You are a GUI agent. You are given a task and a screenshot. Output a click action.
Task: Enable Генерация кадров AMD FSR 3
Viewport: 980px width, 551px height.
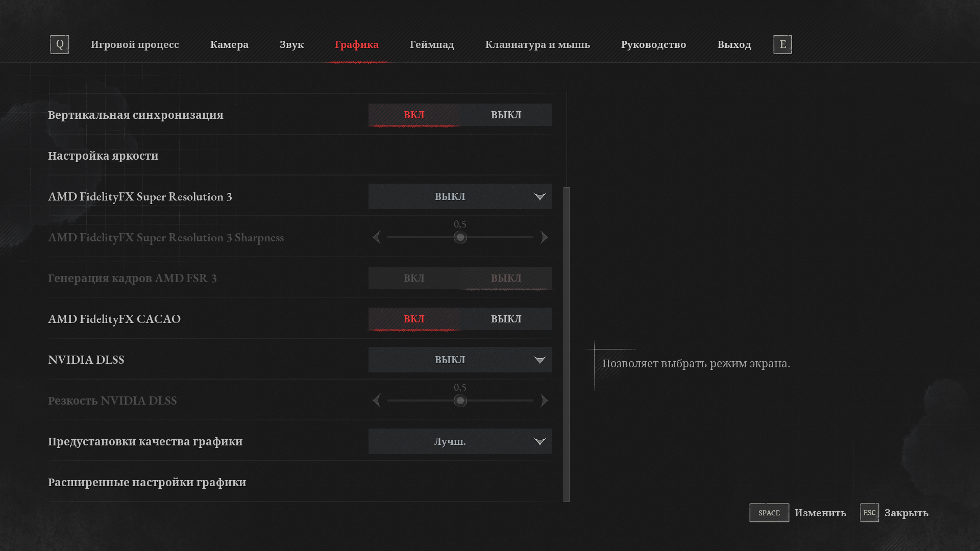(414, 278)
